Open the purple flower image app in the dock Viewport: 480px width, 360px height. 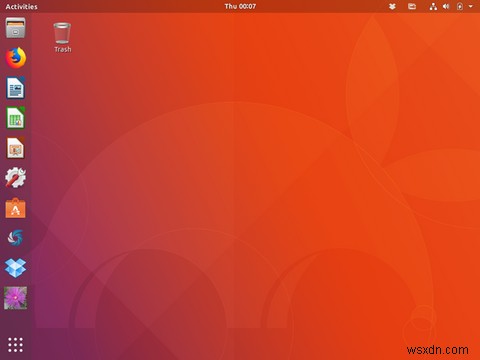[x=15, y=298]
